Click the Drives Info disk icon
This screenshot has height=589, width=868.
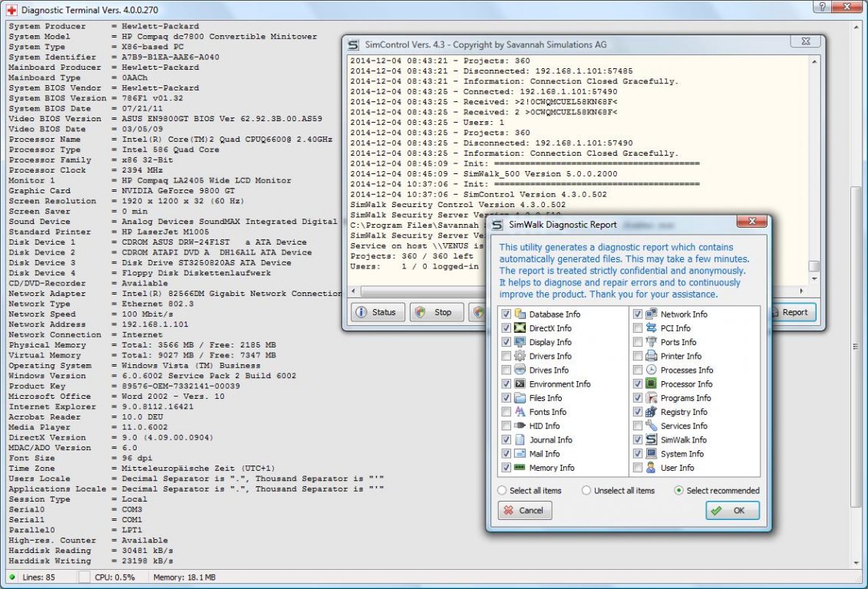click(520, 370)
